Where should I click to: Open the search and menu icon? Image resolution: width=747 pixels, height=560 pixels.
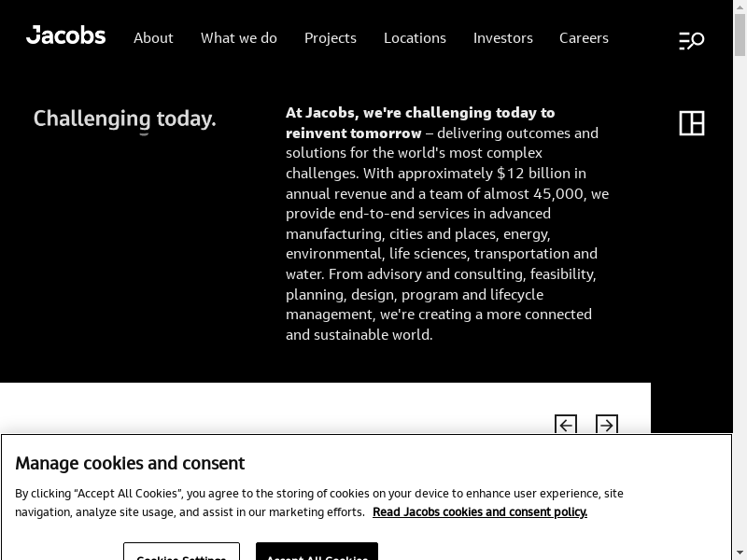691,40
